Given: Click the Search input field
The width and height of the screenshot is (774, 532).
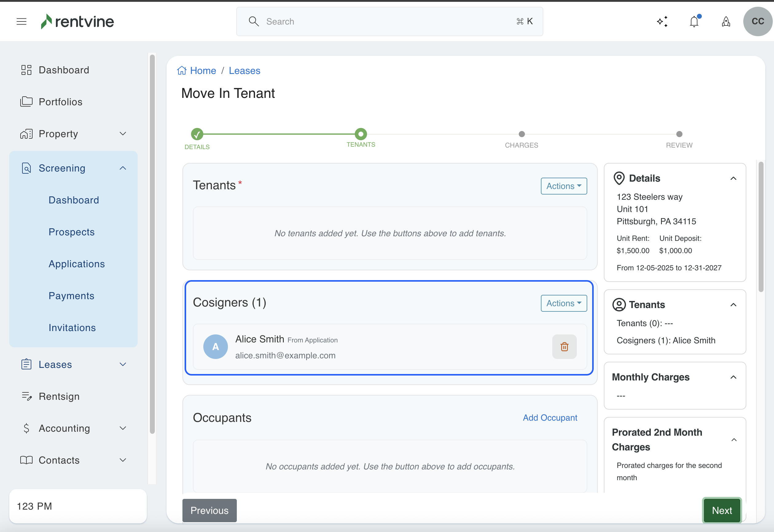Looking at the screenshot, I should 389,22.
